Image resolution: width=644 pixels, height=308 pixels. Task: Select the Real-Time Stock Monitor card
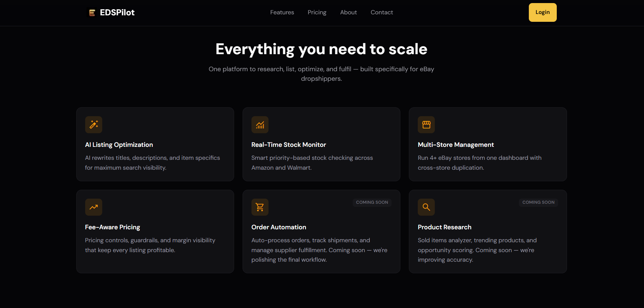pyautogui.click(x=321, y=144)
